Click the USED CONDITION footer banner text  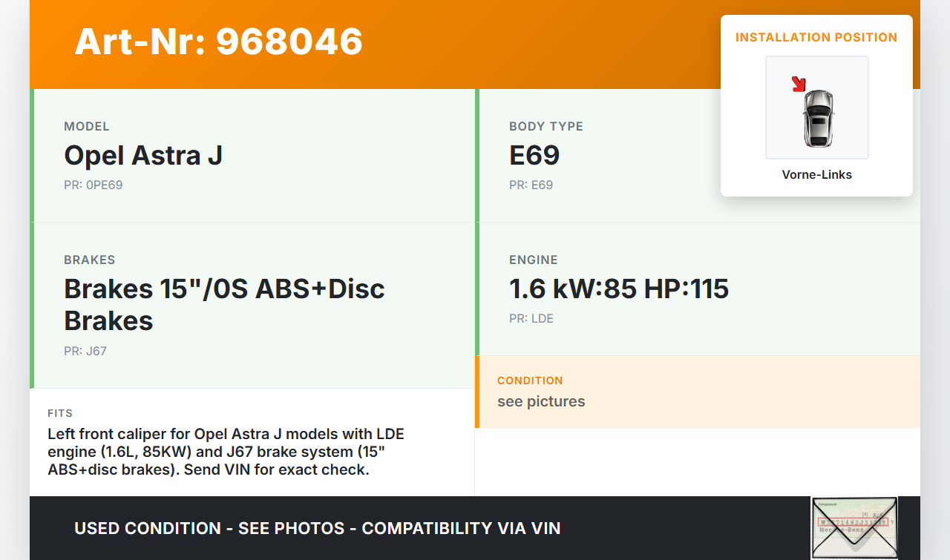pos(317,528)
